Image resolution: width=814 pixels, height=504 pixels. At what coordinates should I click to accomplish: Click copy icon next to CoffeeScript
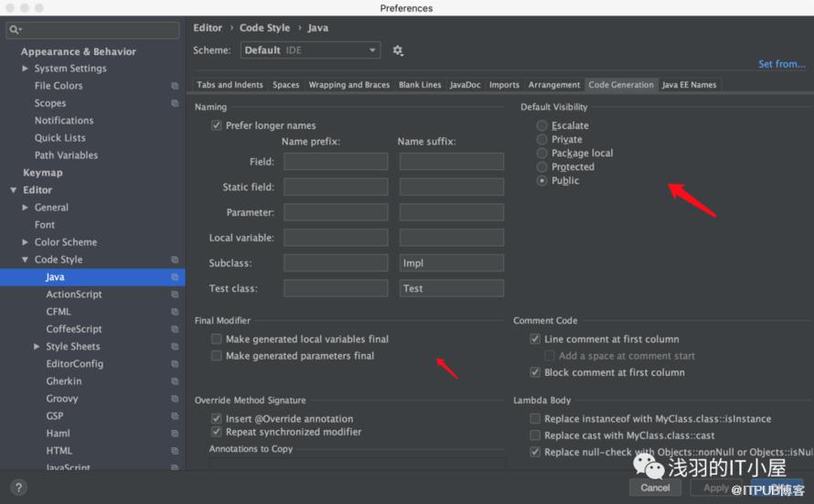175,329
